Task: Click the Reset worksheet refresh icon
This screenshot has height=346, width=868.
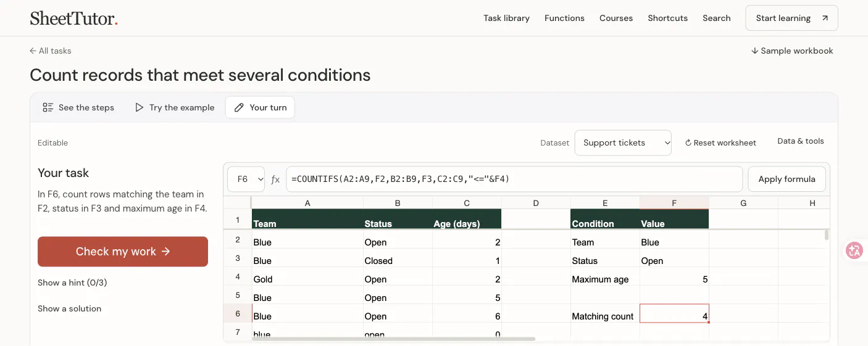Action: point(688,143)
